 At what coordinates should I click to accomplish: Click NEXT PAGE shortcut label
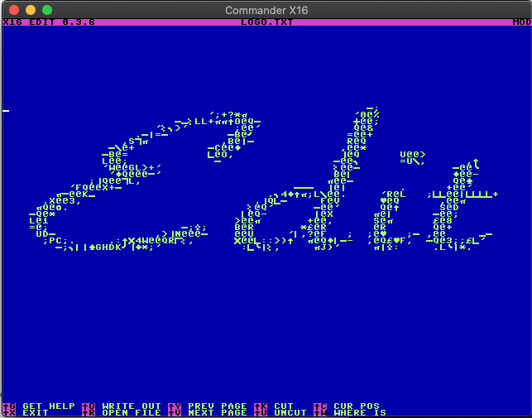point(218,413)
